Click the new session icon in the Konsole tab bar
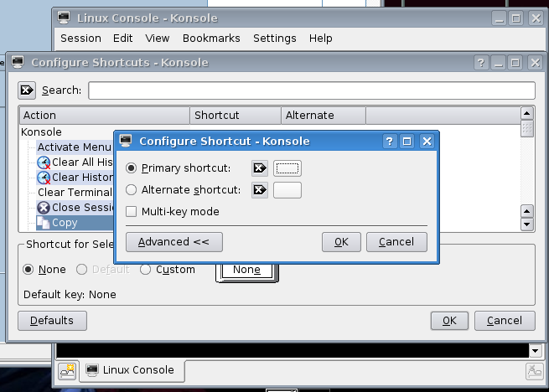 click(67, 371)
